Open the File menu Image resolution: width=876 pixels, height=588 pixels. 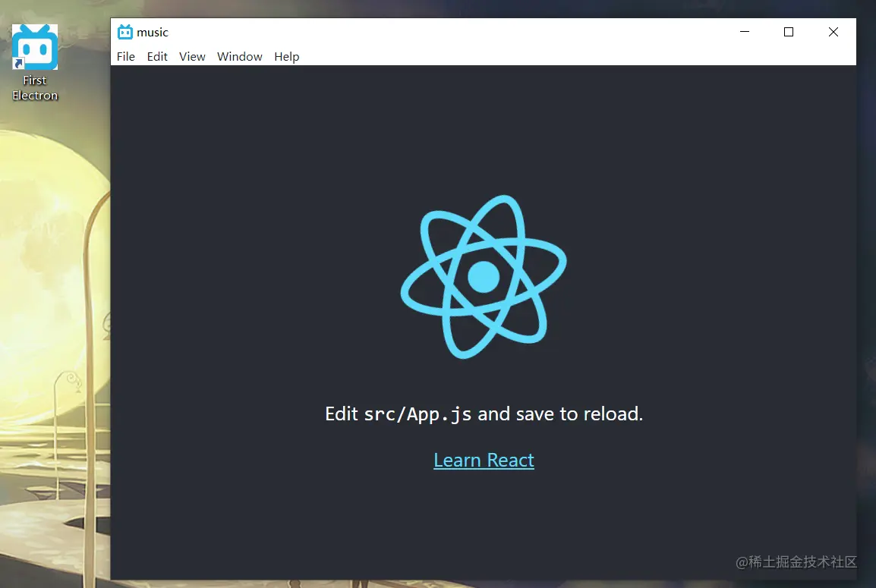click(x=126, y=56)
